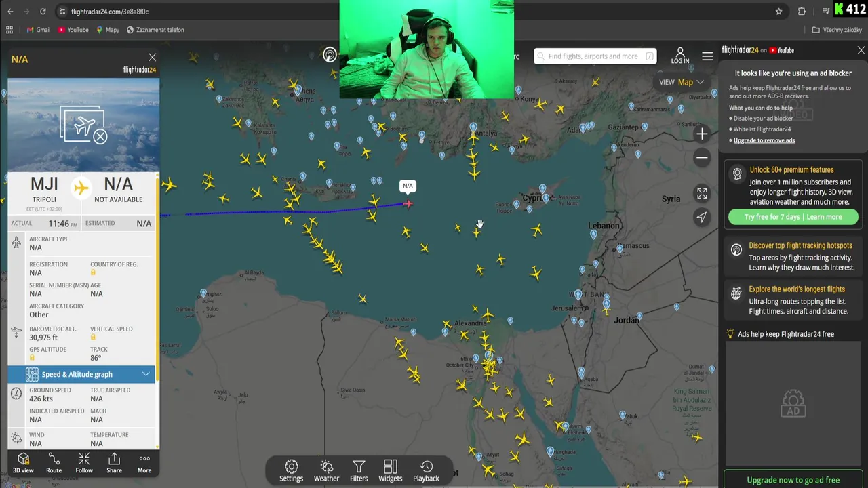Close the Flightradar24 YouTube side panel
Viewport: 868px width, 488px height.
click(x=861, y=50)
